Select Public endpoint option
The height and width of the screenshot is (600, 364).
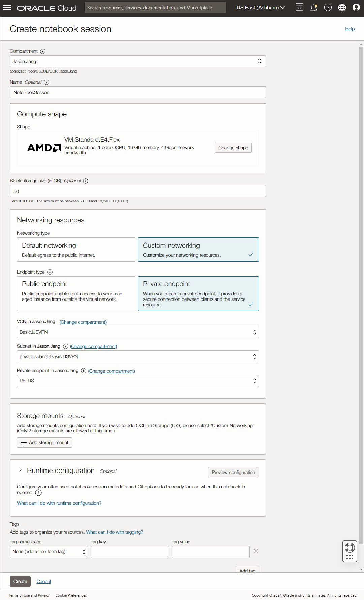(x=76, y=293)
